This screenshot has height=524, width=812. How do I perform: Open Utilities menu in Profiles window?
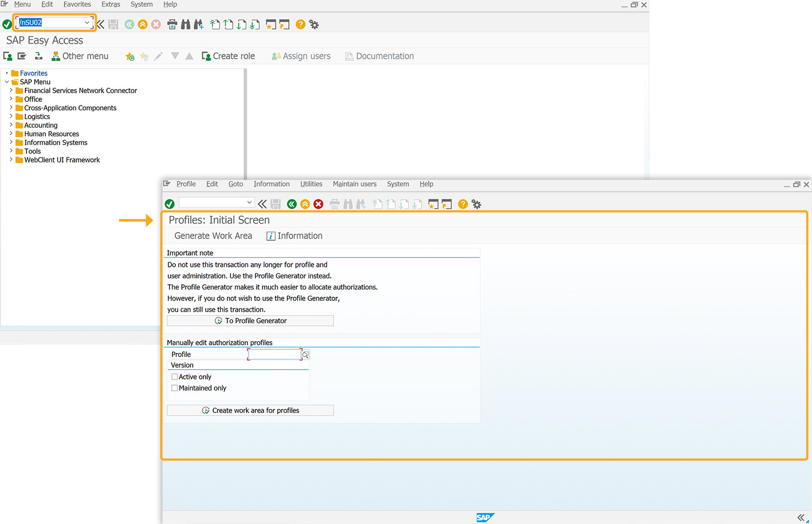[x=311, y=184]
